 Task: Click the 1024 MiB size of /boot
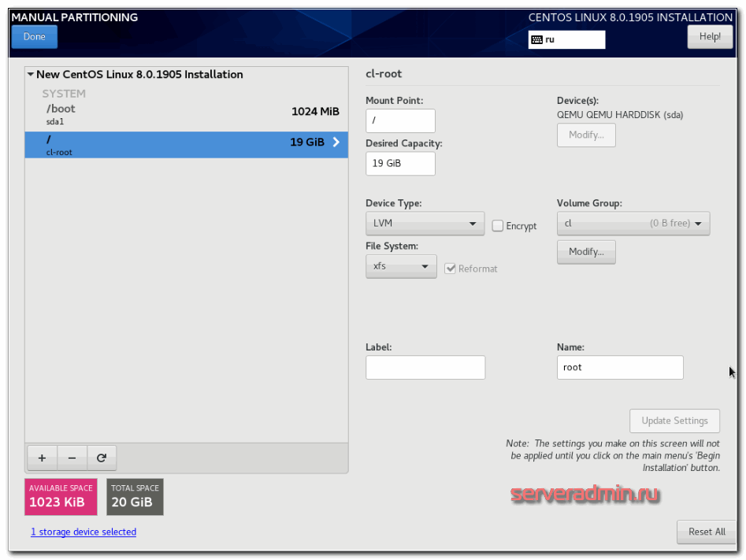click(x=315, y=111)
